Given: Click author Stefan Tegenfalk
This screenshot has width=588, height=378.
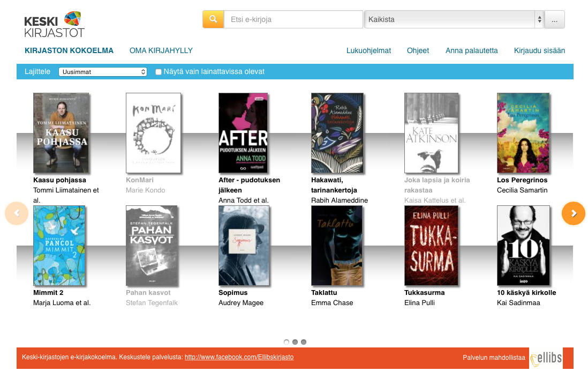Looking at the screenshot, I should [152, 303].
